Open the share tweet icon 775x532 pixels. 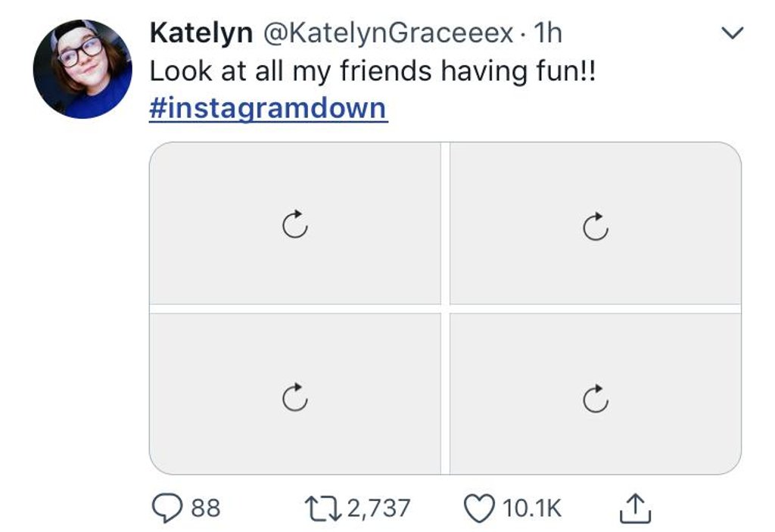[634, 508]
